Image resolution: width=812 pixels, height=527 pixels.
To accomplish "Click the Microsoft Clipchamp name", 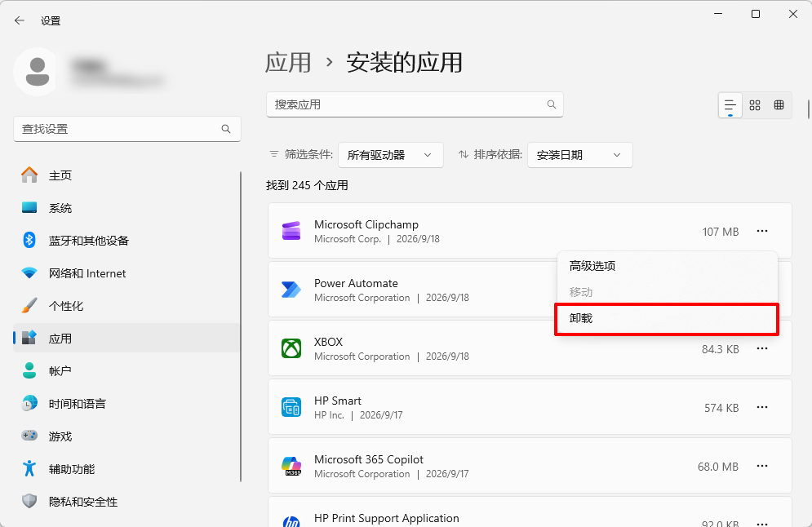I will [x=366, y=224].
